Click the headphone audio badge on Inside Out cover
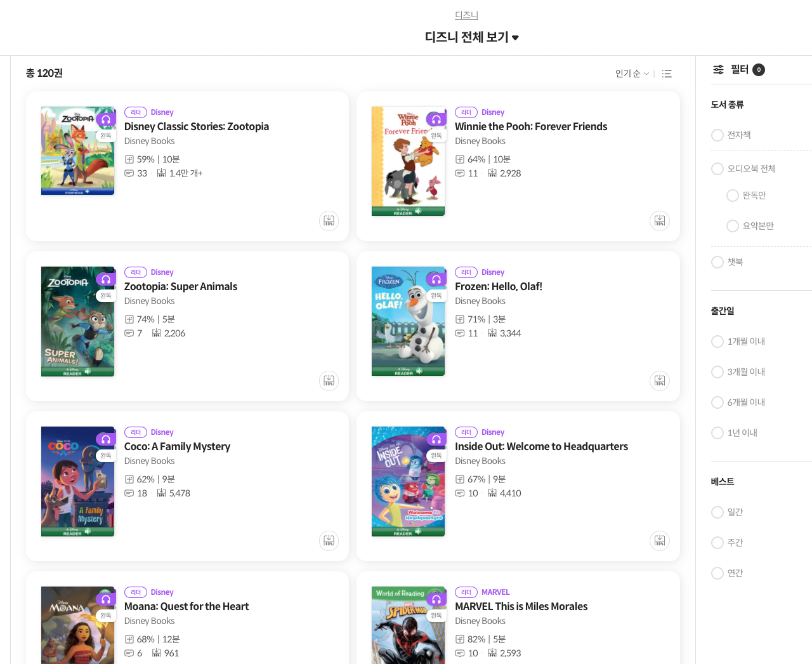This screenshot has height=664, width=812. pyautogui.click(x=436, y=439)
